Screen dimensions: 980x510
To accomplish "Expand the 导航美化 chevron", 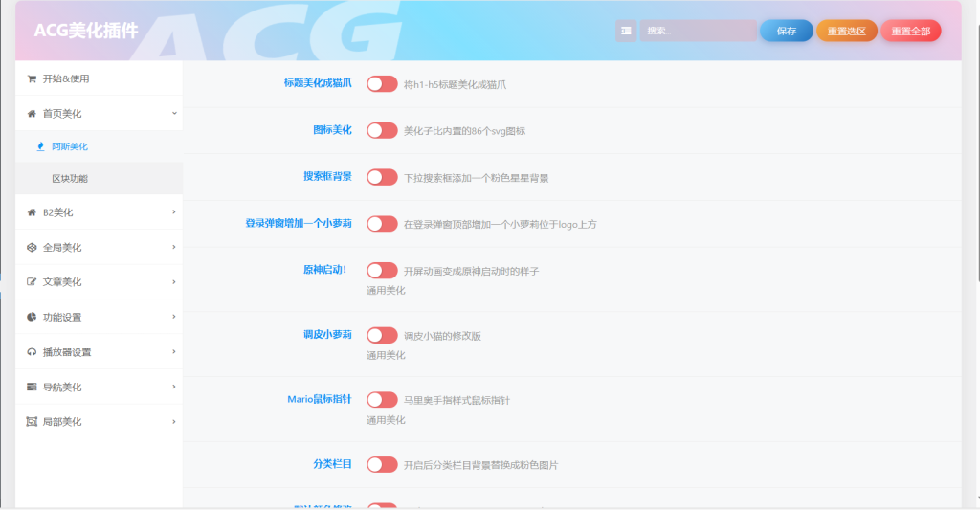I will pyautogui.click(x=174, y=387).
